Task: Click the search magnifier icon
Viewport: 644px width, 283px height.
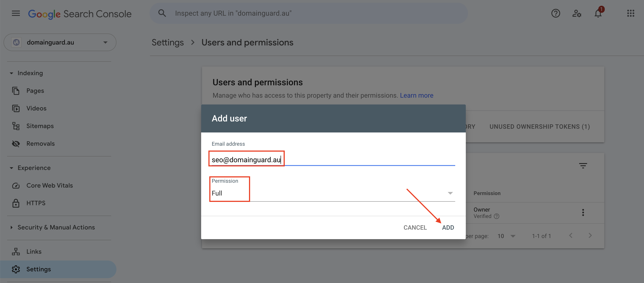Action: (162, 13)
